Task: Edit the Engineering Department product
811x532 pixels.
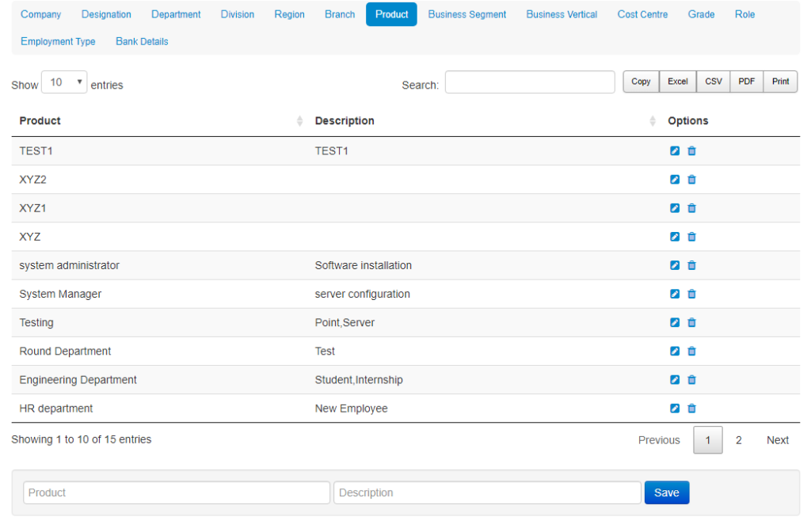Action: click(x=674, y=379)
